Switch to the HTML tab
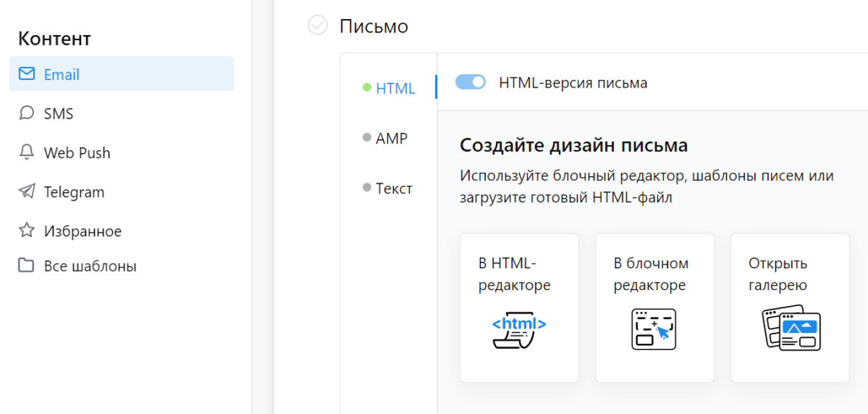 pos(396,88)
